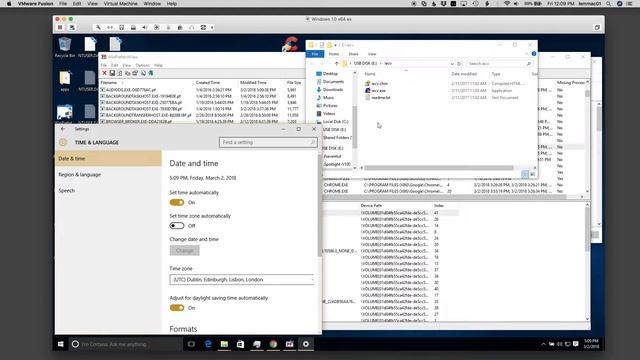Select readme.txt in Explorer
This screenshot has width=640, height=360.
click(380, 98)
